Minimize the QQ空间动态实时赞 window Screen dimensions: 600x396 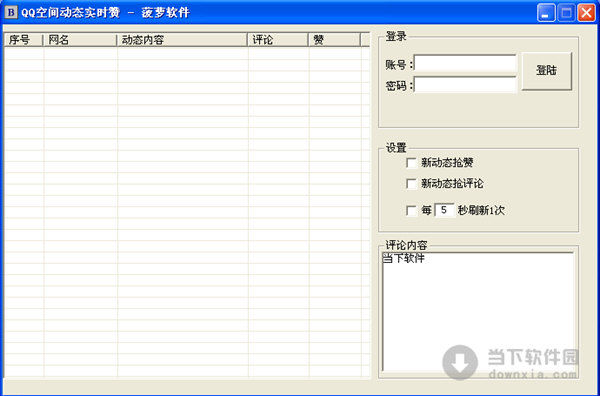[546, 13]
